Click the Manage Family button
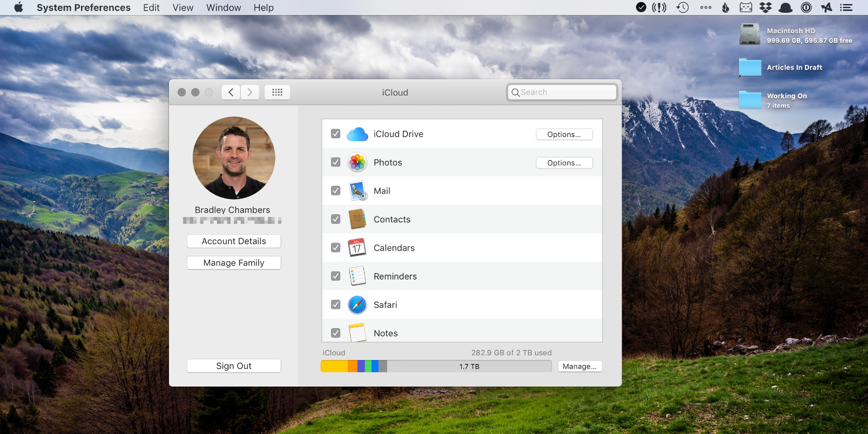 [234, 263]
